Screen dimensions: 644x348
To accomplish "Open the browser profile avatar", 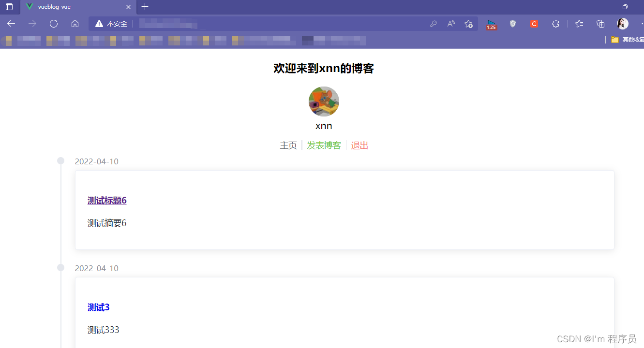I will click(x=623, y=24).
